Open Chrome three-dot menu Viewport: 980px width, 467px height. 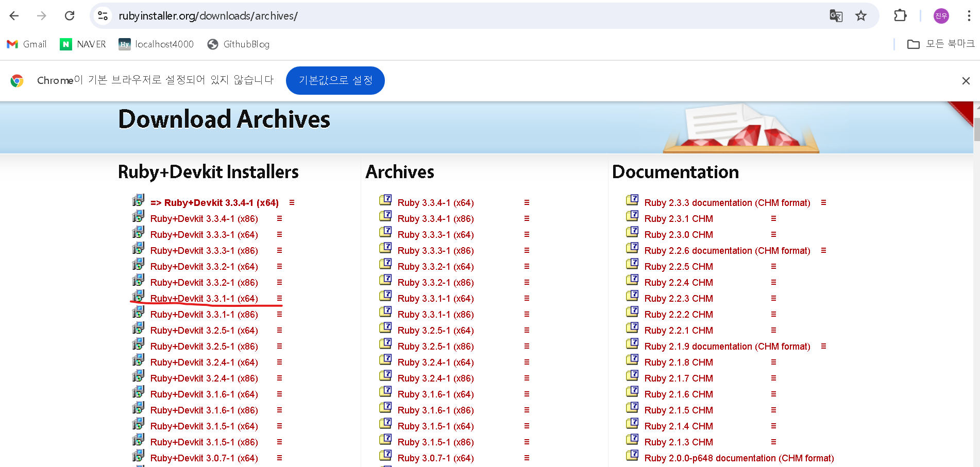pyautogui.click(x=969, y=16)
